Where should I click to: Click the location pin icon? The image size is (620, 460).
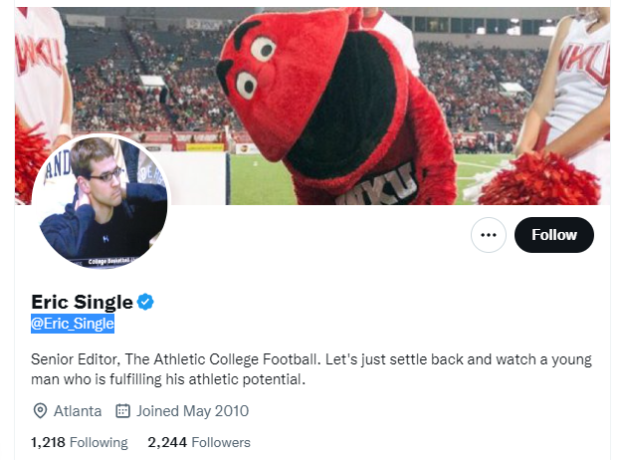click(41, 411)
